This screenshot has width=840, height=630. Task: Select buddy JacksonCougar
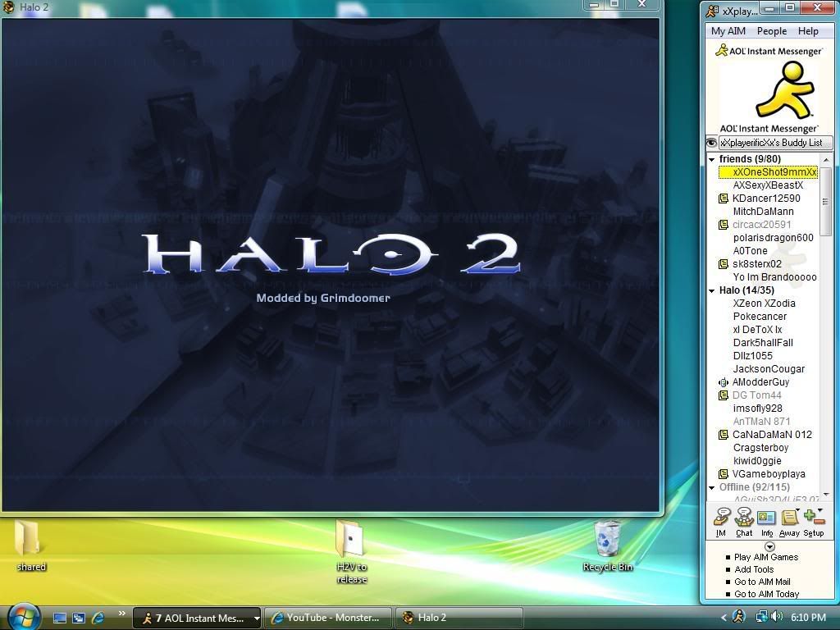[769, 369]
